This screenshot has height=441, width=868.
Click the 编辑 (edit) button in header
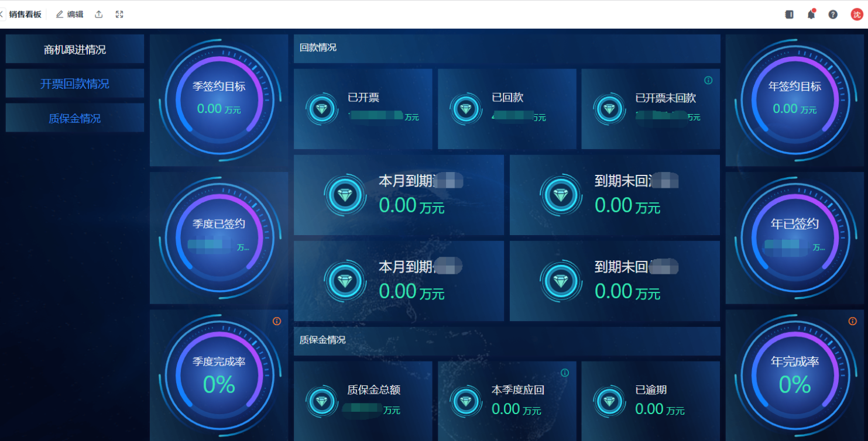[x=70, y=15]
